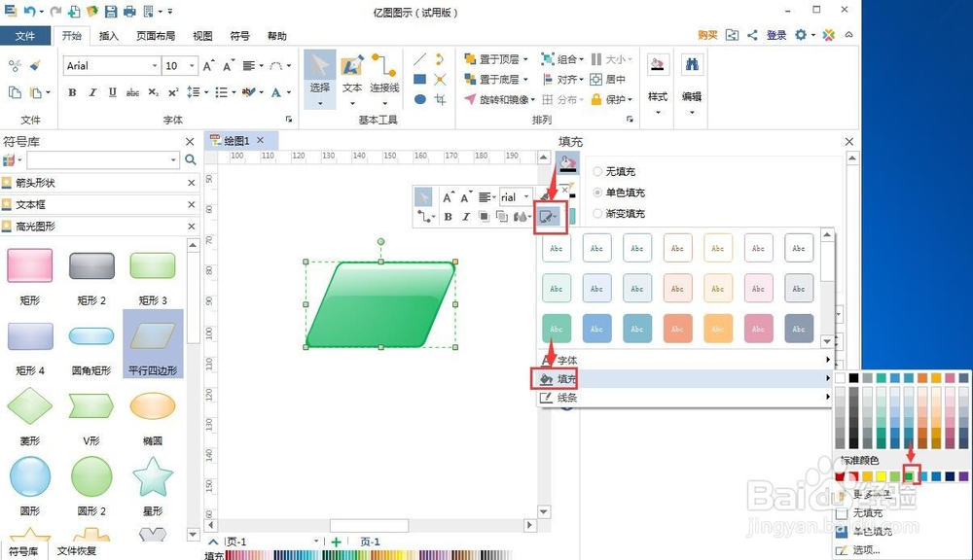973x560 pixels.
Task: Click the Cut scissors icon in the ribbon
Action: (x=15, y=66)
